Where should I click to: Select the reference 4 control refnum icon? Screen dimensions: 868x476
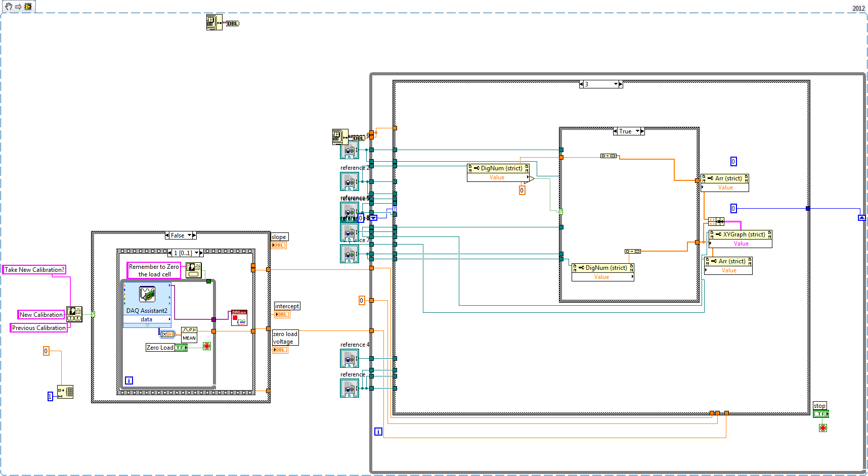(350, 358)
